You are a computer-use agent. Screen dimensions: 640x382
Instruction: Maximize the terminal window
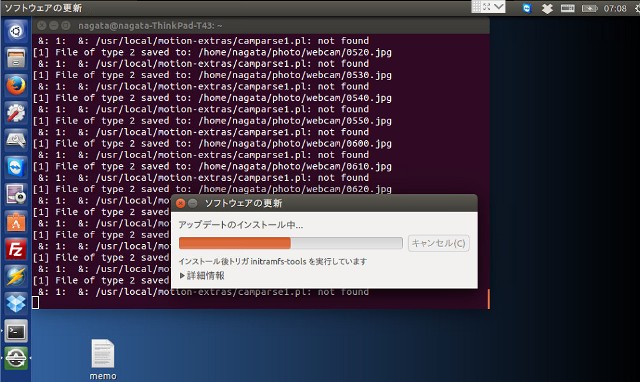pos(66,26)
